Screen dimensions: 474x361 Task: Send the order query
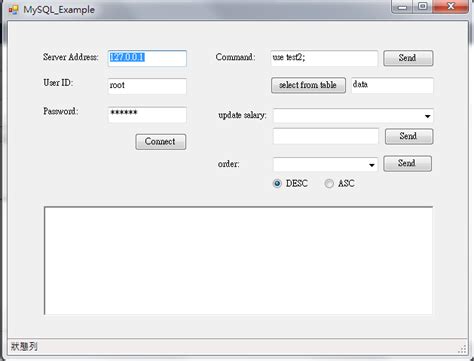tap(407, 163)
